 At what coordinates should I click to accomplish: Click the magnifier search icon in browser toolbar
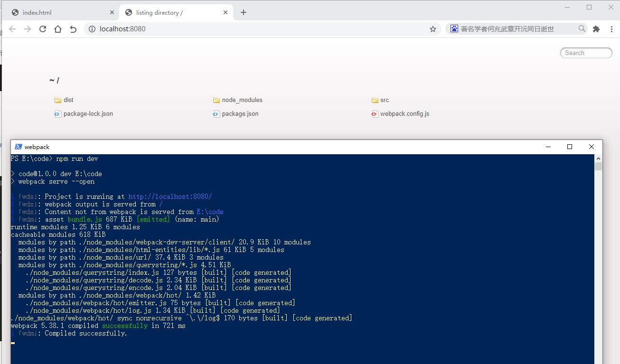click(582, 29)
